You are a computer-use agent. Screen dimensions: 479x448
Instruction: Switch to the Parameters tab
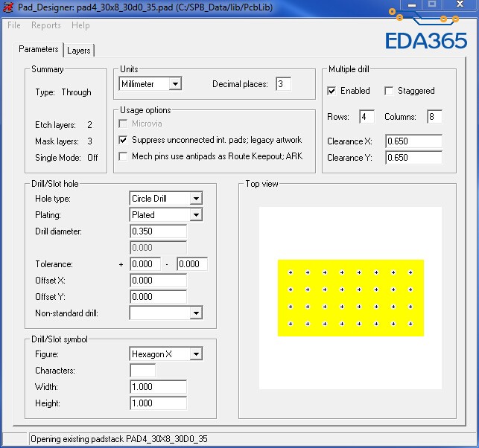coord(39,49)
